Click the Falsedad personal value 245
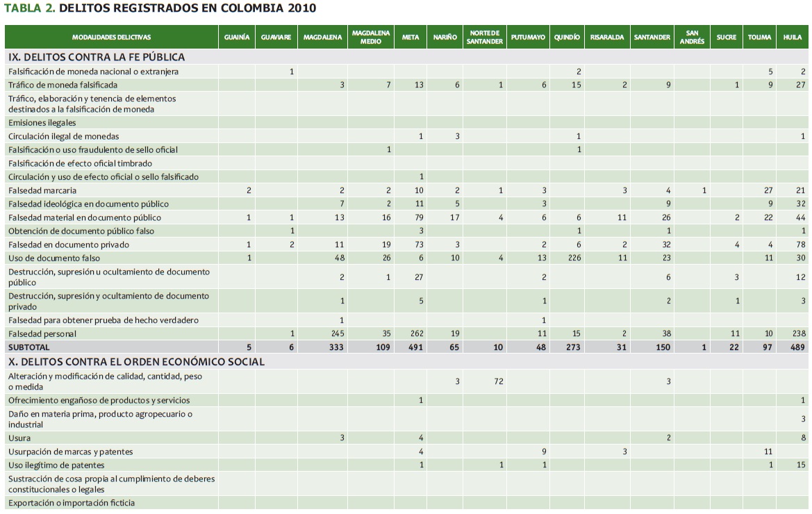 [338, 333]
